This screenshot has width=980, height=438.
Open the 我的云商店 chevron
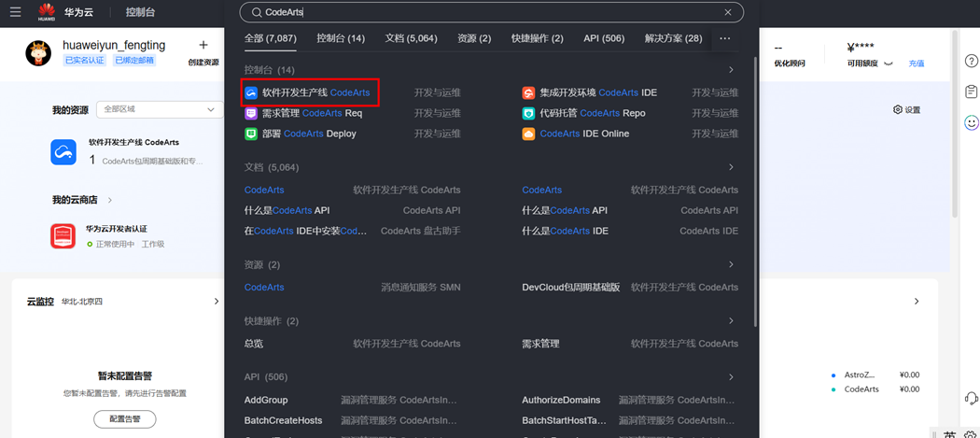click(x=110, y=200)
